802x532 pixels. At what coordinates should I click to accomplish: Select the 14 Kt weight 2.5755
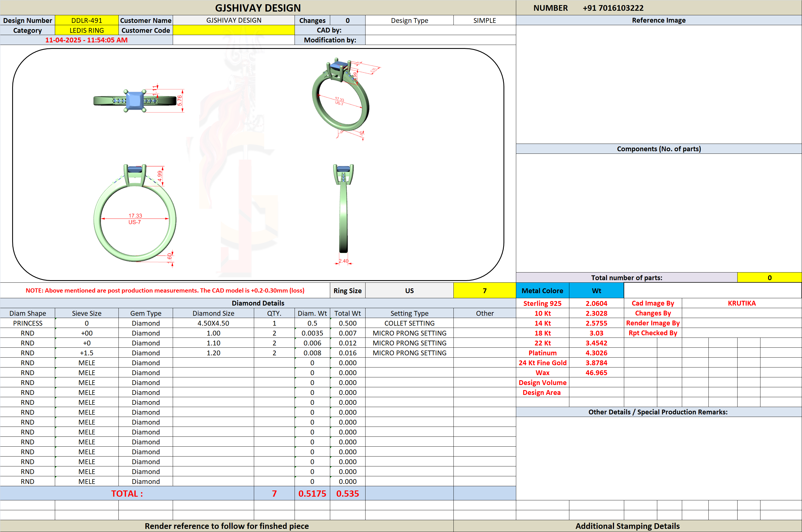[596, 323]
